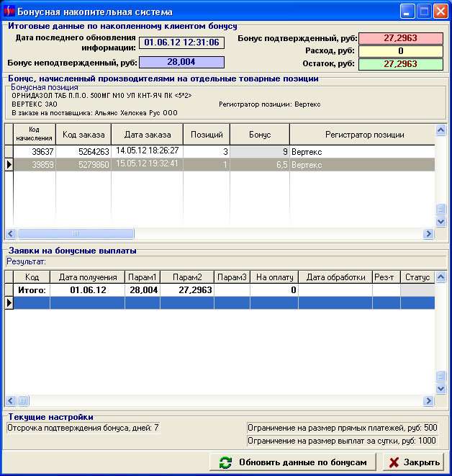Click order date cell 14.05.12 18:26:27

[x=148, y=151]
